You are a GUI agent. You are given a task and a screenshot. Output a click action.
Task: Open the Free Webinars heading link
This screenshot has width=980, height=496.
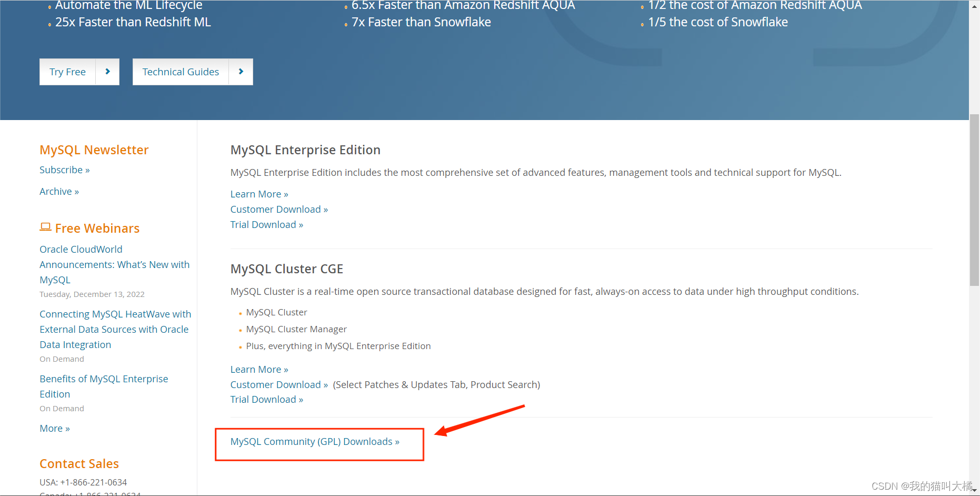(97, 229)
